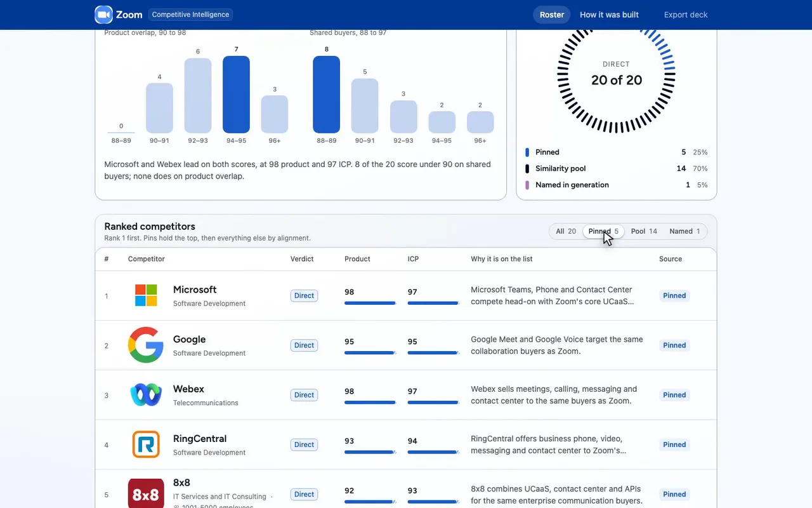Click the "Why it is on the list" header
Image resolution: width=812 pixels, height=508 pixels.
tap(502, 259)
